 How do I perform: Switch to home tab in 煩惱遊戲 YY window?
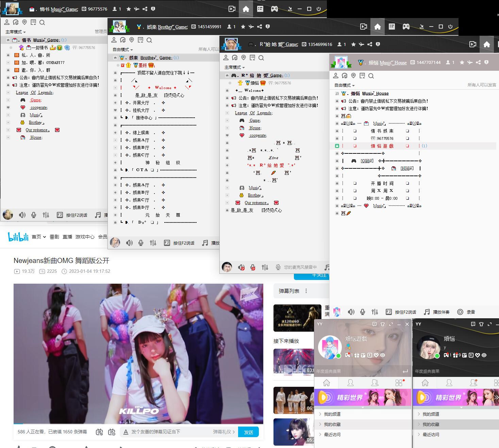[x=327, y=383]
